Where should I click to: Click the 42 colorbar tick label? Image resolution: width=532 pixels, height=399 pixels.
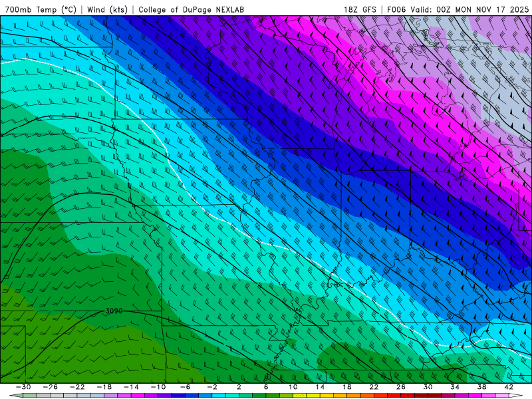click(509, 387)
